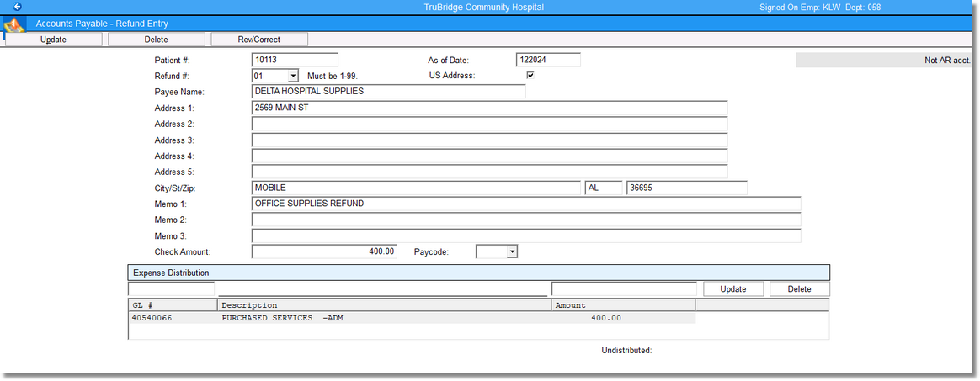980x381 pixels.
Task: Click the empty Address 2 field
Action: point(489,124)
